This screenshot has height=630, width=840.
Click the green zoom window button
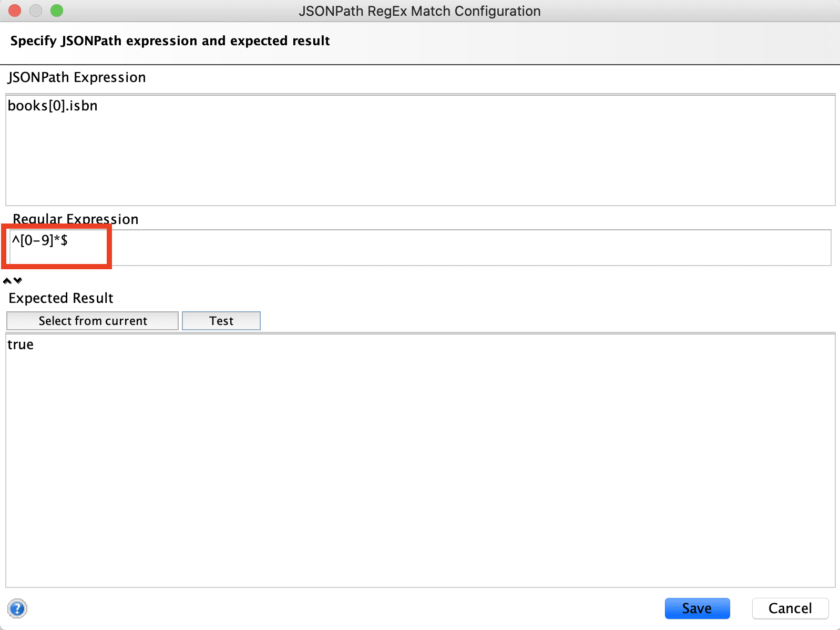pyautogui.click(x=57, y=11)
